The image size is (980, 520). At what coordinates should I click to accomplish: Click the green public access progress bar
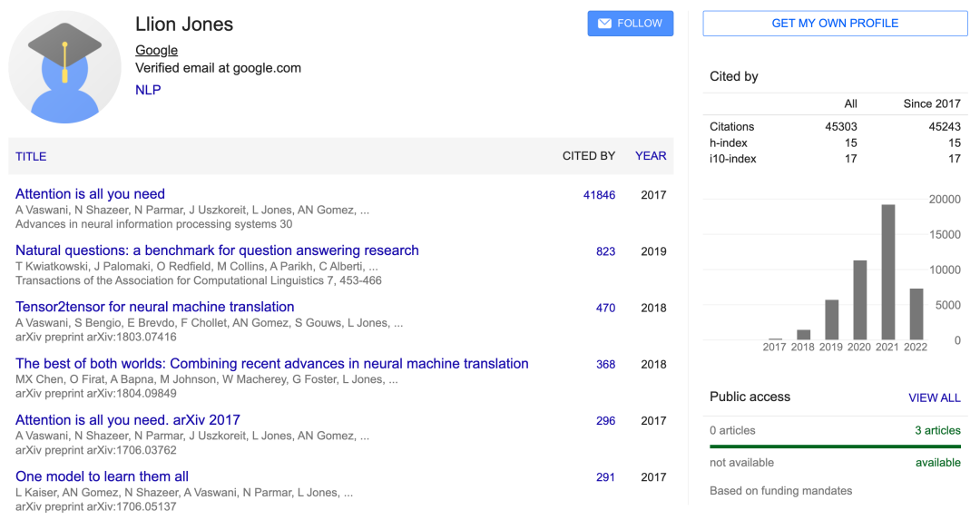coord(835,446)
